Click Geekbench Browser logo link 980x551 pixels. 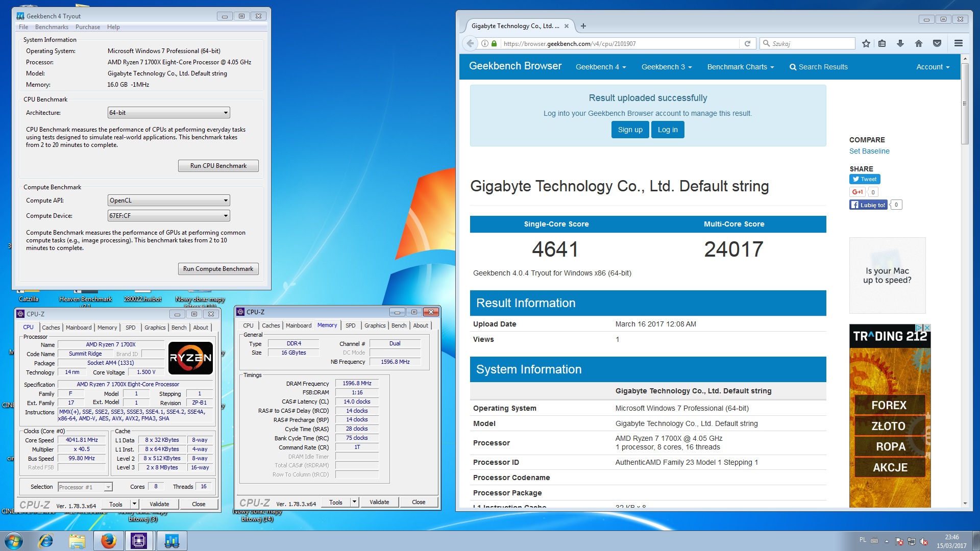[x=515, y=66]
